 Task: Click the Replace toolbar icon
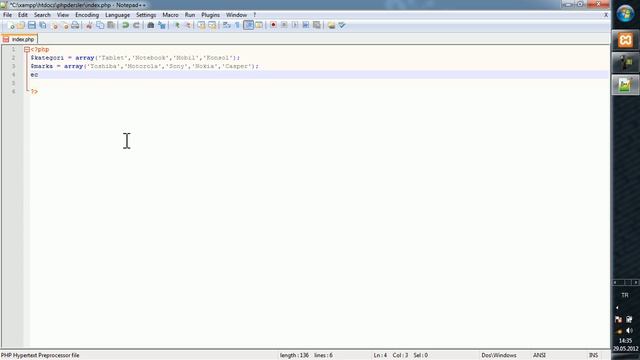[162, 25]
